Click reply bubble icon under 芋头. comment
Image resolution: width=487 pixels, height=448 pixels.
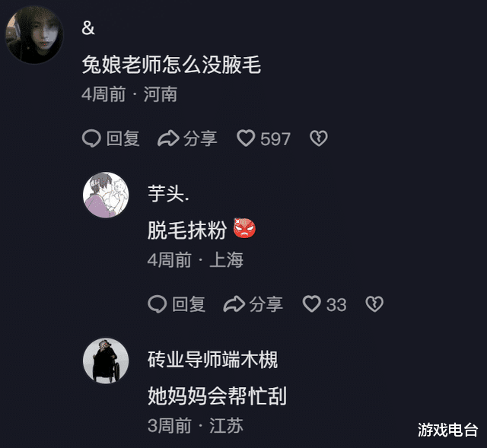click(x=158, y=304)
